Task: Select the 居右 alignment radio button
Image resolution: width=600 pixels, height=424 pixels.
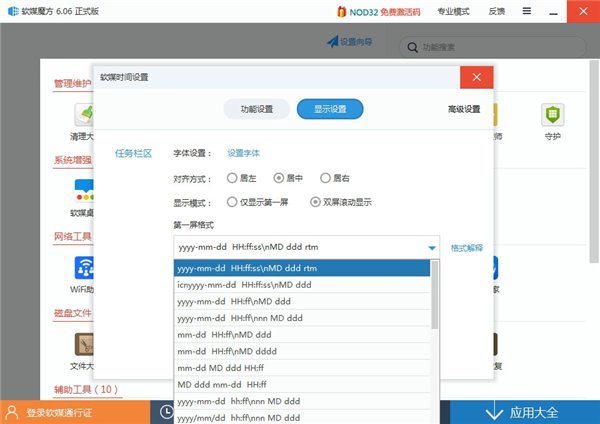Action: point(325,178)
